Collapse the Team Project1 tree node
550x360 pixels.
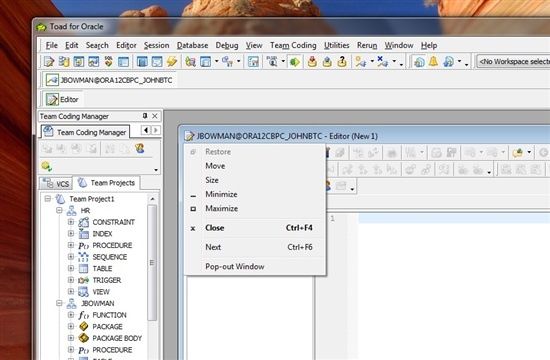[x=48, y=199]
